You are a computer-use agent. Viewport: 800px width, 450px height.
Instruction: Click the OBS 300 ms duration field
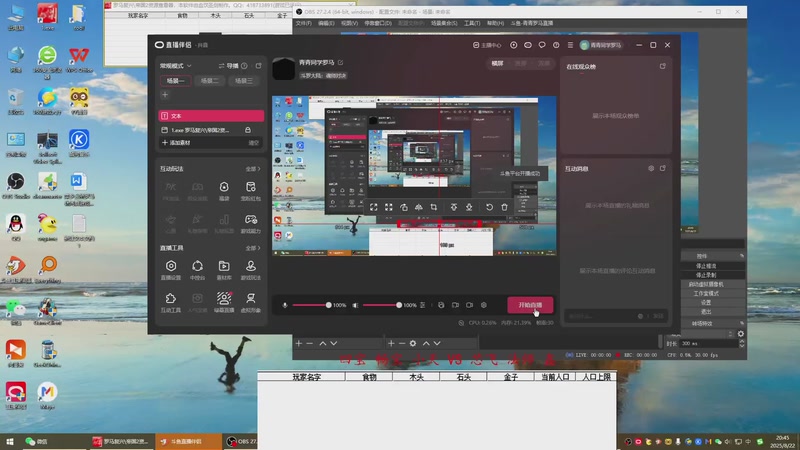click(708, 343)
